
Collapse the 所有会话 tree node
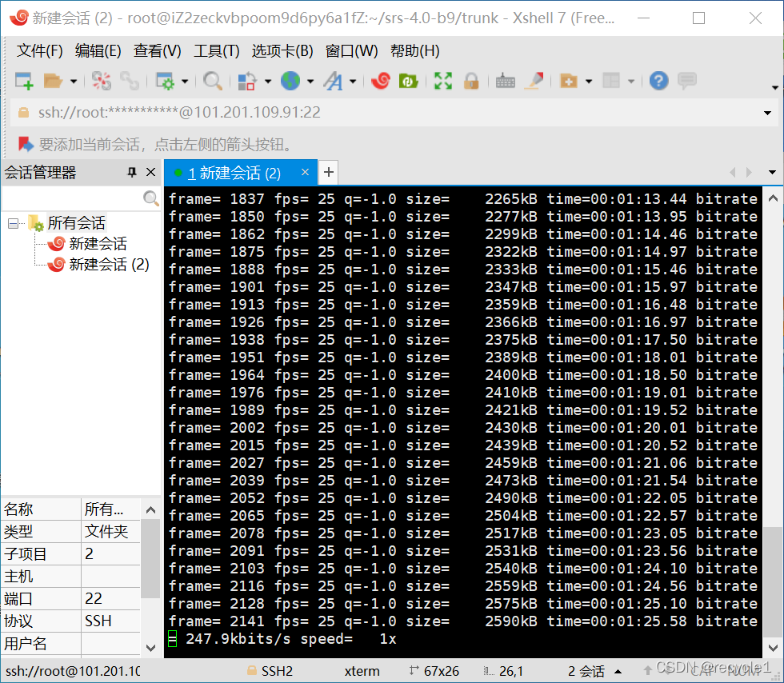(14, 223)
